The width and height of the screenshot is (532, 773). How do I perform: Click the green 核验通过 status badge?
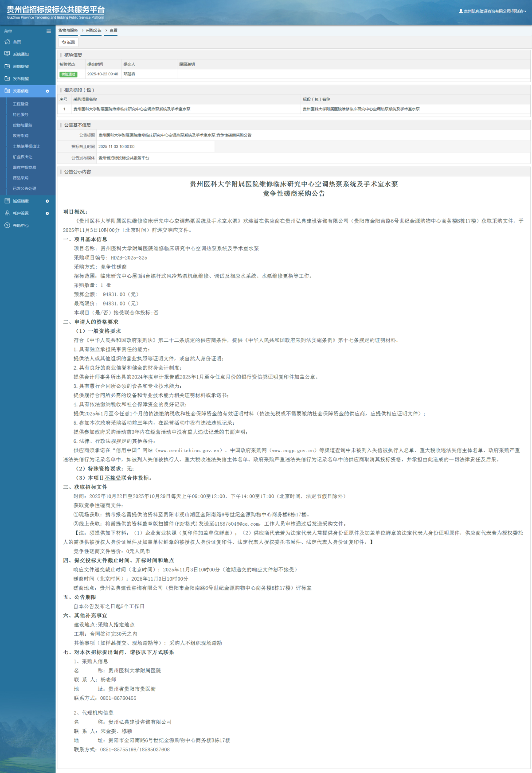point(68,74)
